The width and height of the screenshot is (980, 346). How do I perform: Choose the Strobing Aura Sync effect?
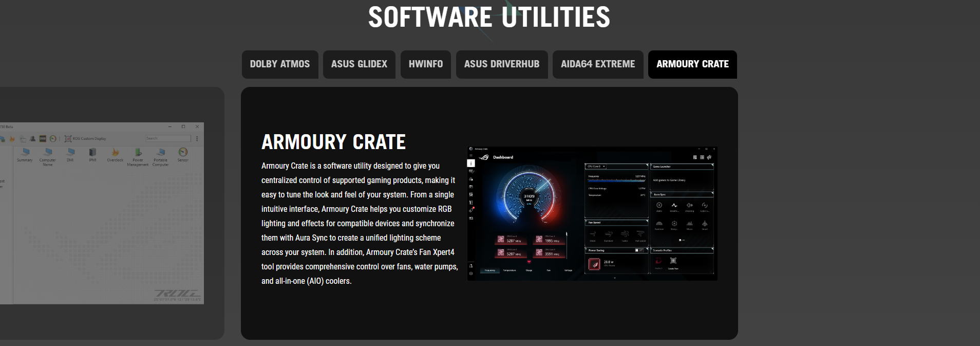click(690, 206)
